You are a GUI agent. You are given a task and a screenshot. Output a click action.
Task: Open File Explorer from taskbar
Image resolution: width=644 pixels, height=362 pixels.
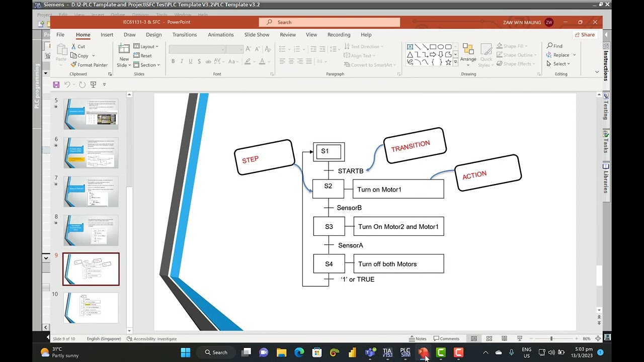(x=281, y=352)
